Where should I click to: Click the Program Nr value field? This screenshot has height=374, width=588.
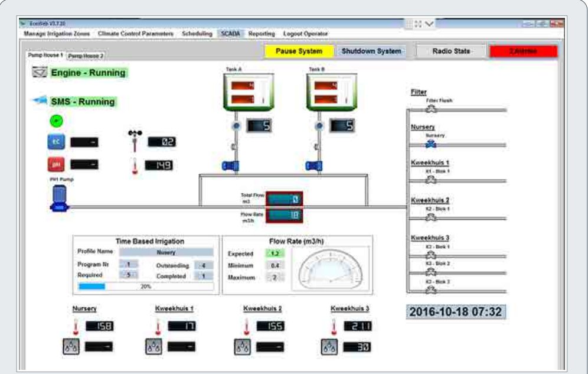click(129, 264)
